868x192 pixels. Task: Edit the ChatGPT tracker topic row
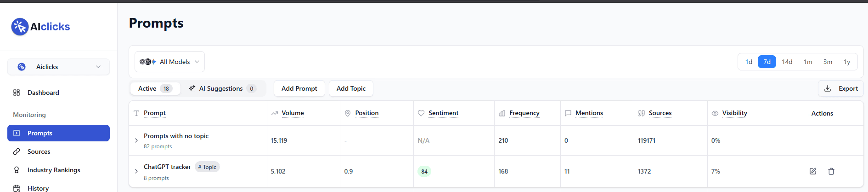click(x=813, y=171)
